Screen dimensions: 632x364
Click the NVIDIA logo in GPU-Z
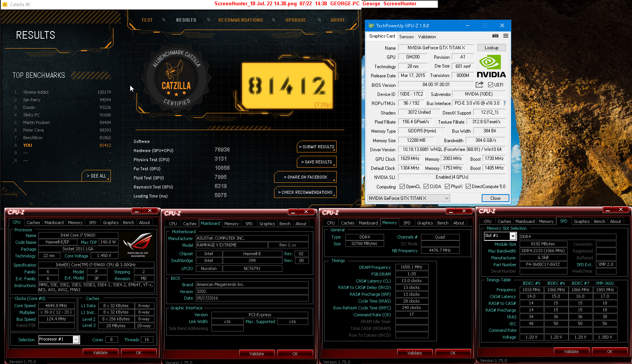[x=491, y=67]
